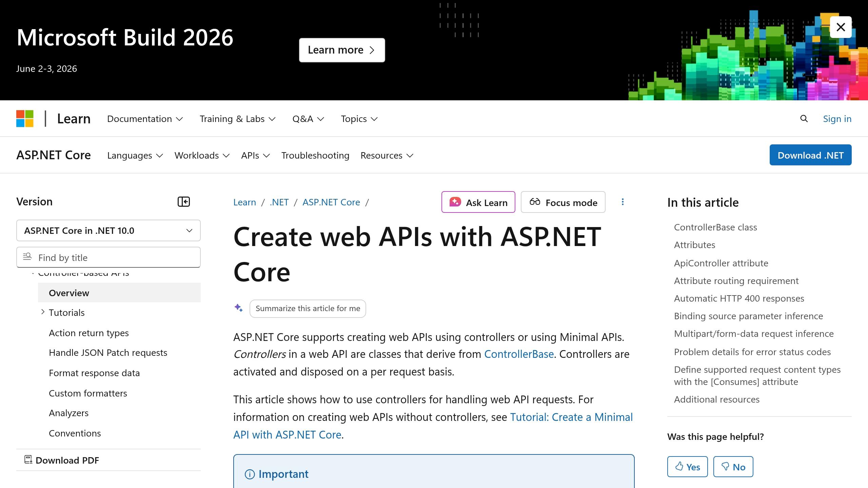Collapse the sidebar using the panel icon

[x=184, y=202]
